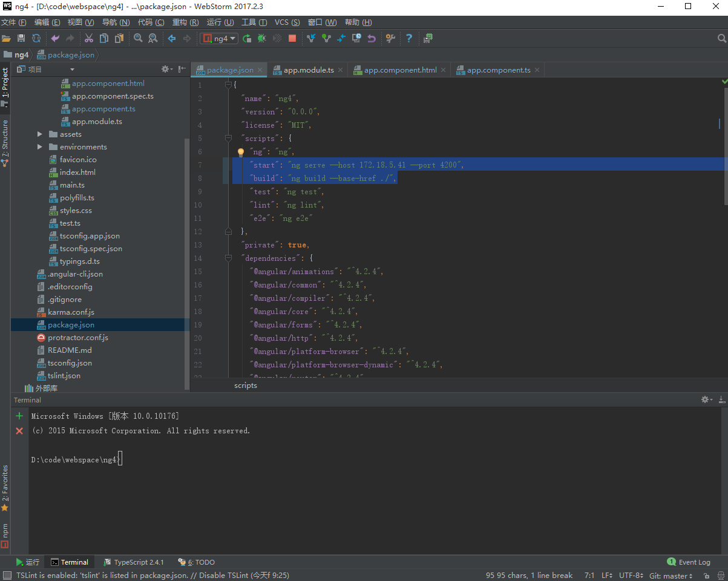Click the VCS Commit Changes icon
Screen dimensions: 728x581
[x=326, y=38]
